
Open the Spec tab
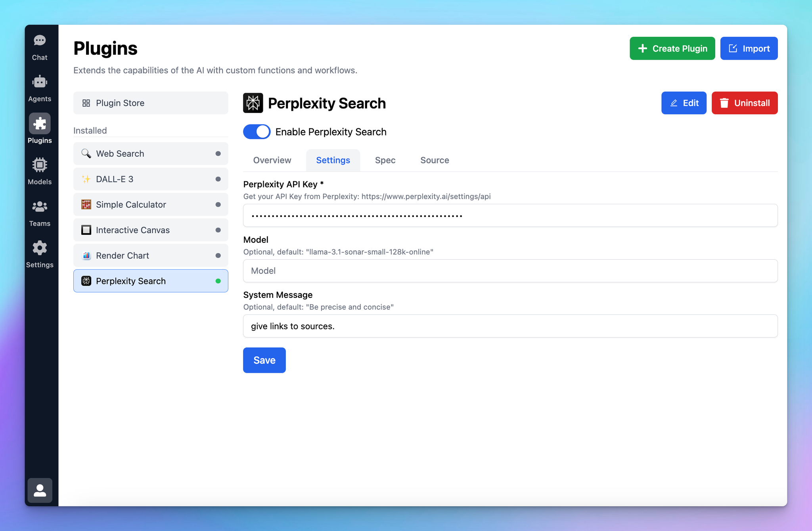tap(385, 160)
